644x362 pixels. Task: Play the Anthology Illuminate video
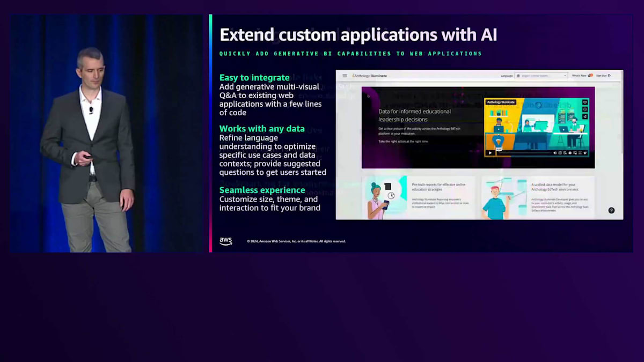click(x=490, y=153)
